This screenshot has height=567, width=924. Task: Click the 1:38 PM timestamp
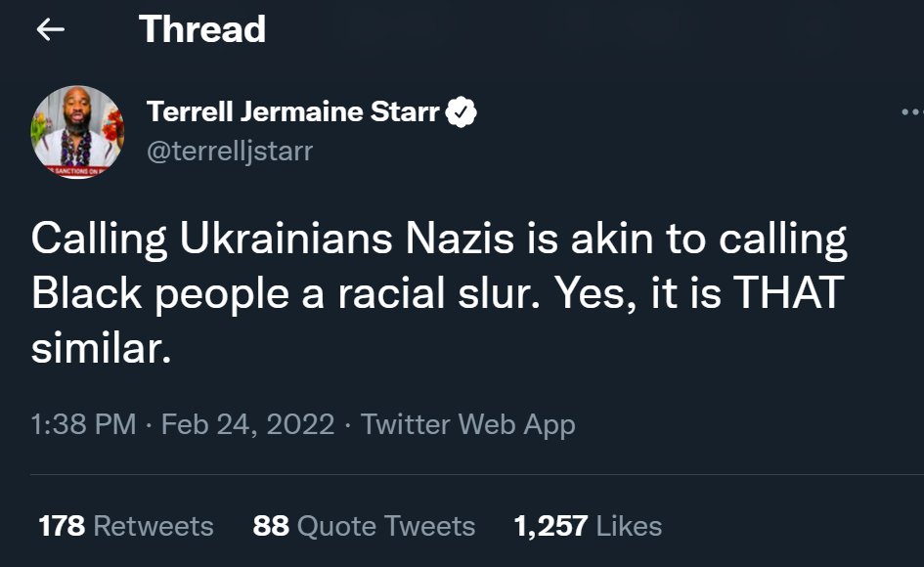click(x=83, y=424)
